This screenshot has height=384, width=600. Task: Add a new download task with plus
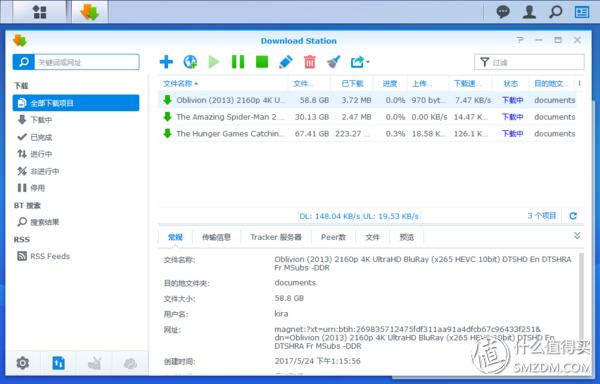pyautogui.click(x=166, y=62)
